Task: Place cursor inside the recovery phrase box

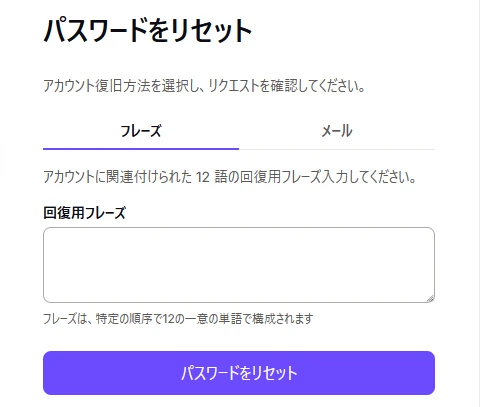Action: [239, 265]
